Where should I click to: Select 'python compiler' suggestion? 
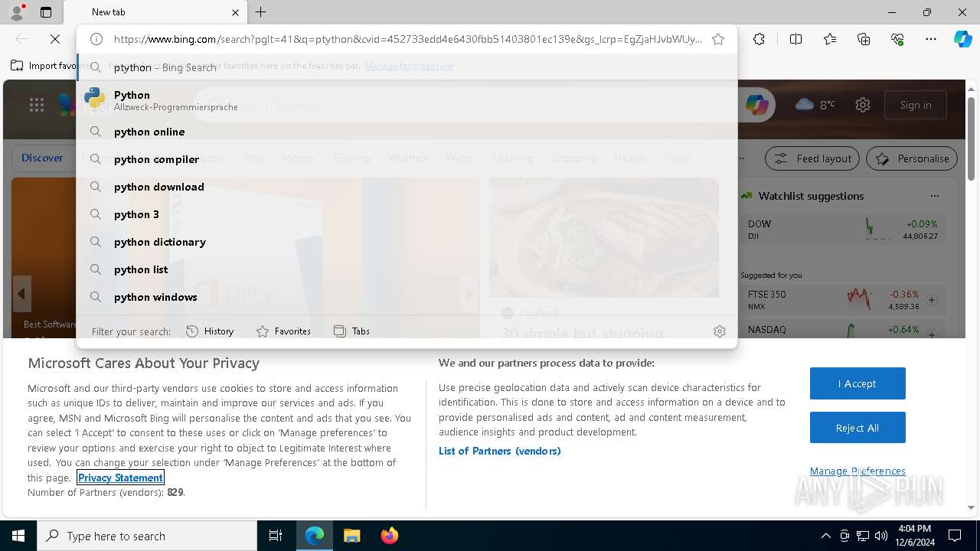coord(407,159)
